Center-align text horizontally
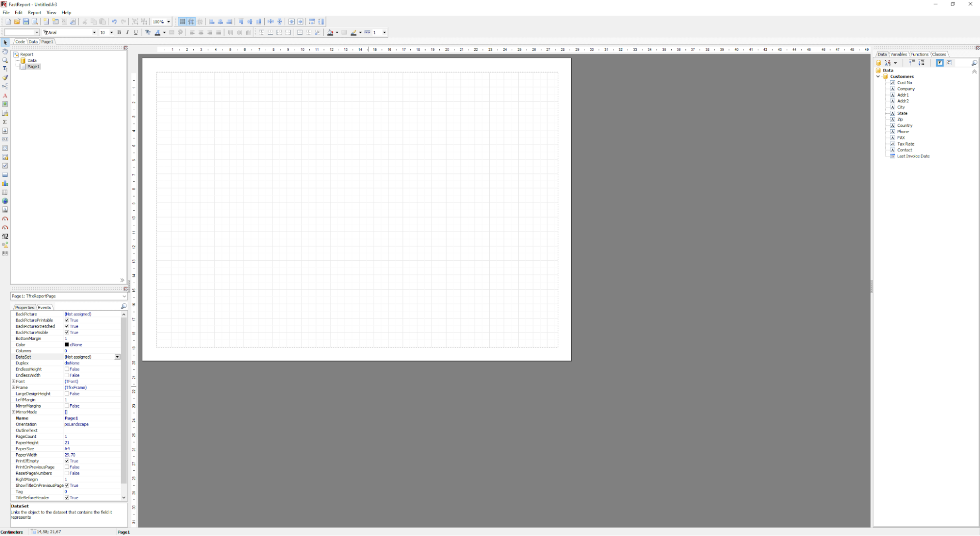The height and width of the screenshot is (536, 980). pyautogui.click(x=201, y=32)
